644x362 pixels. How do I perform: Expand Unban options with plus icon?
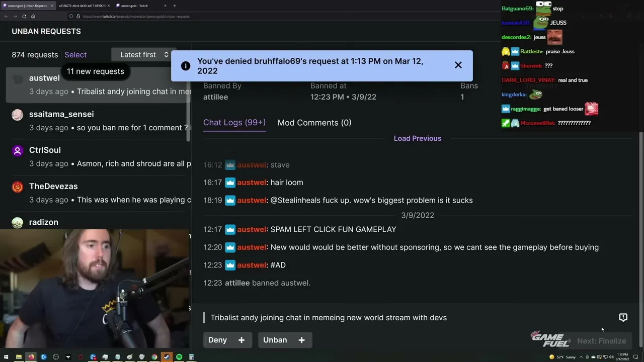click(301, 340)
